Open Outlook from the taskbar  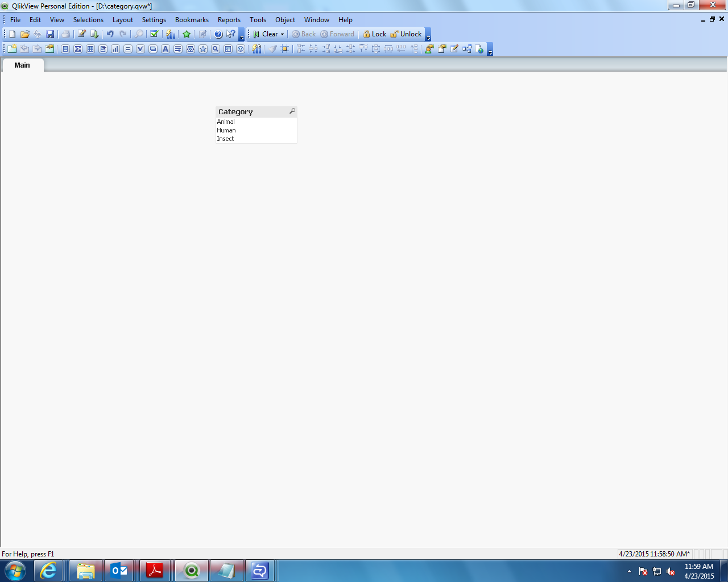(x=119, y=571)
